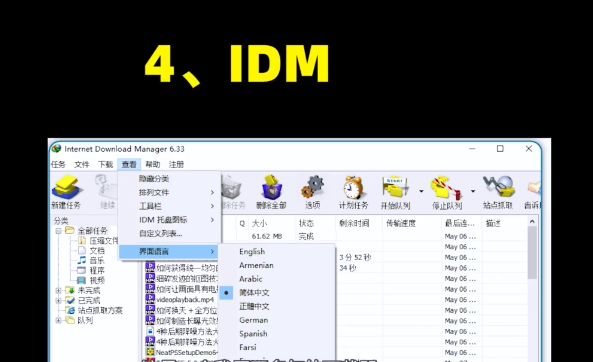Select Simplified Chinese (简体中文) language option
The height and width of the screenshot is (362, 593).
(x=254, y=292)
